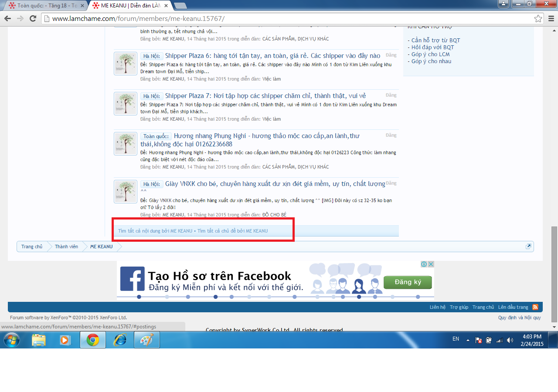Close the ME KEANU browser tab
The image size is (558, 392).
pyautogui.click(x=166, y=6)
